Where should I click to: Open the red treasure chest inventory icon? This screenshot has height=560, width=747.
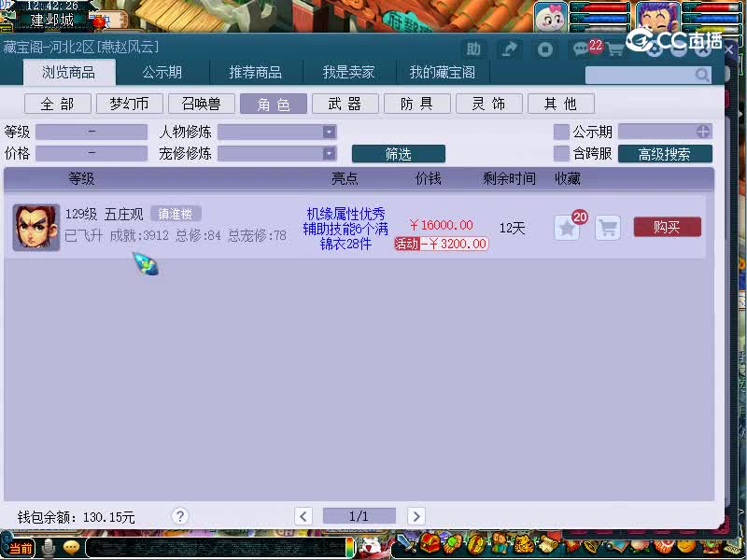pos(429,543)
